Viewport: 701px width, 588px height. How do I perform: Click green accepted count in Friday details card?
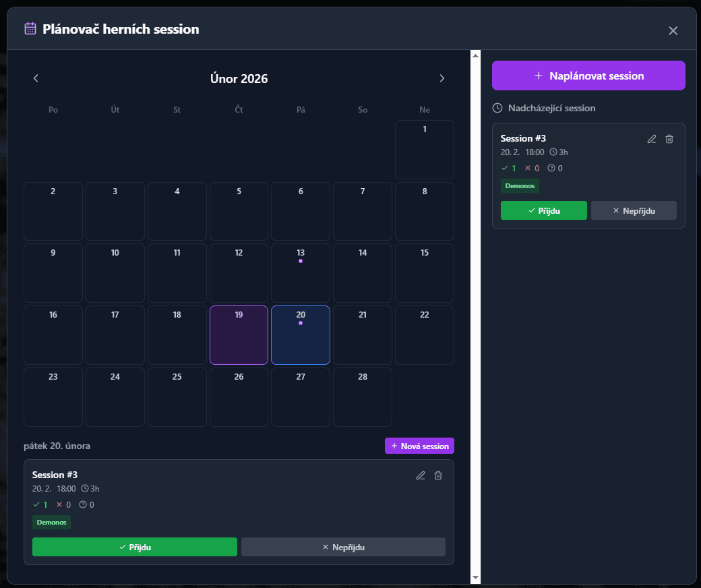coord(40,504)
